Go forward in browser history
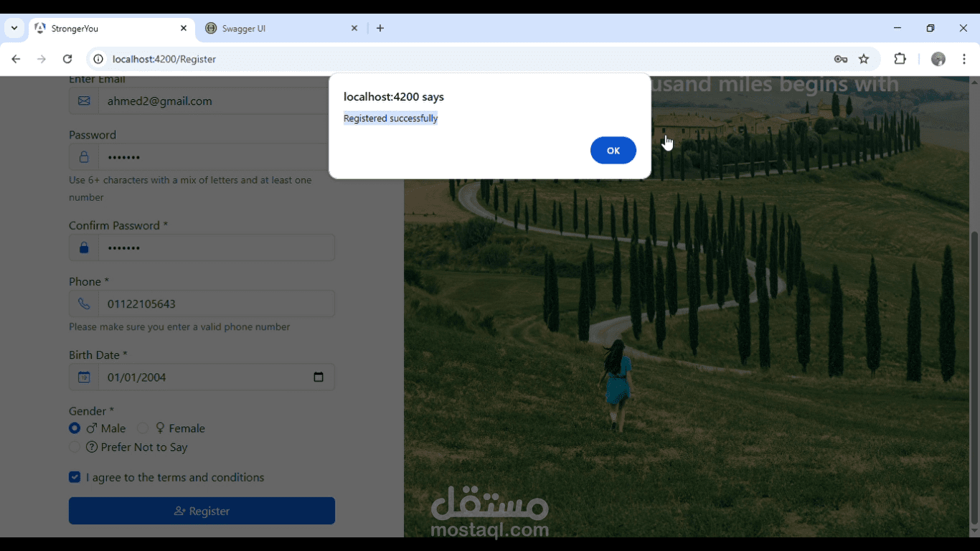The width and height of the screenshot is (980, 551). (x=42, y=59)
